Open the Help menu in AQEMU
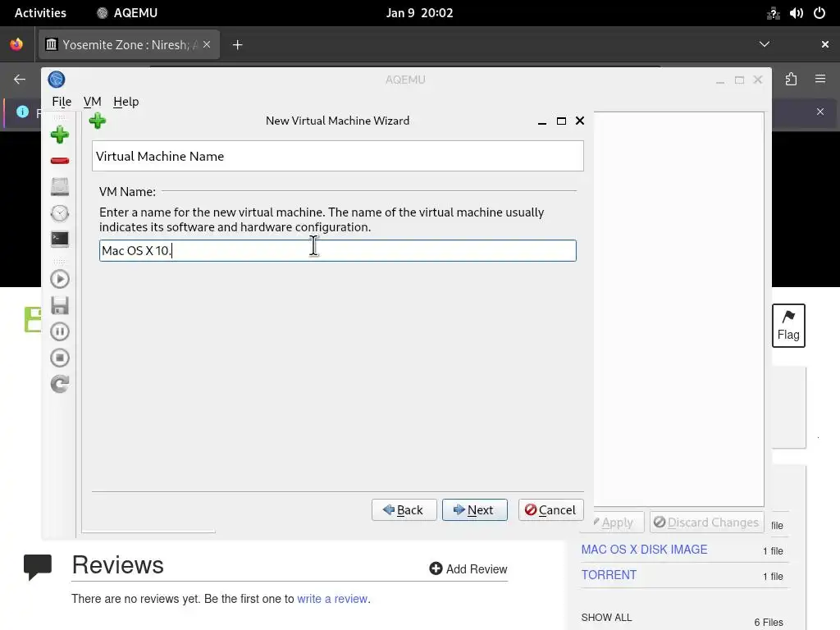 pyautogui.click(x=126, y=101)
